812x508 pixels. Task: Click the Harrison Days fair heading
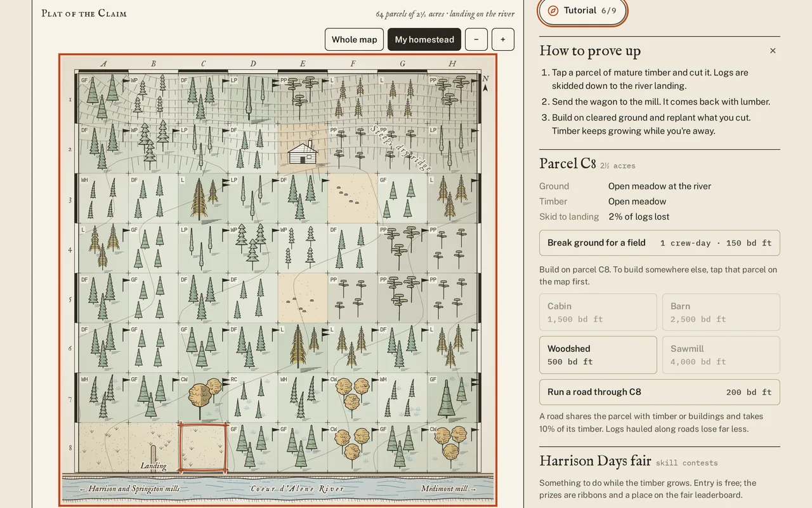(x=595, y=461)
